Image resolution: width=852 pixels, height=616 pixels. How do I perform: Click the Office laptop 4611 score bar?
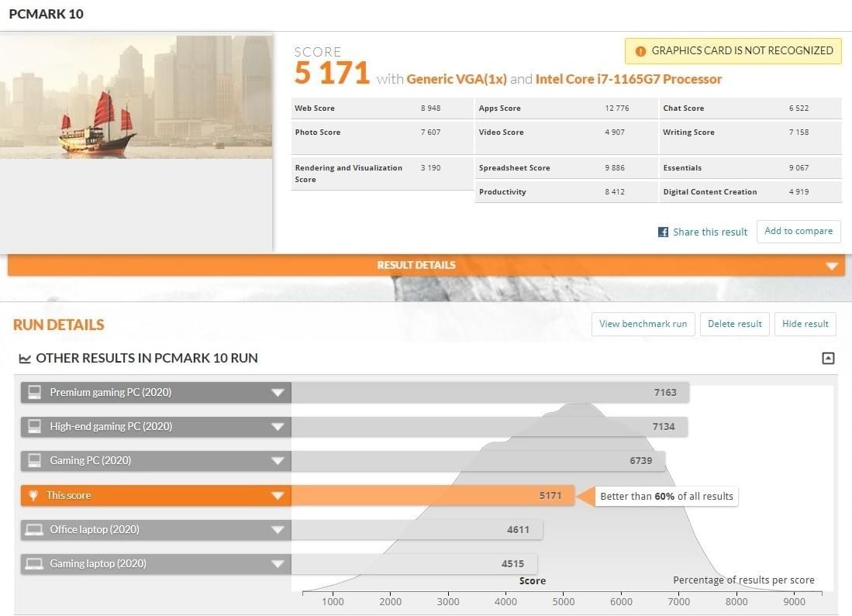pyautogui.click(x=417, y=530)
